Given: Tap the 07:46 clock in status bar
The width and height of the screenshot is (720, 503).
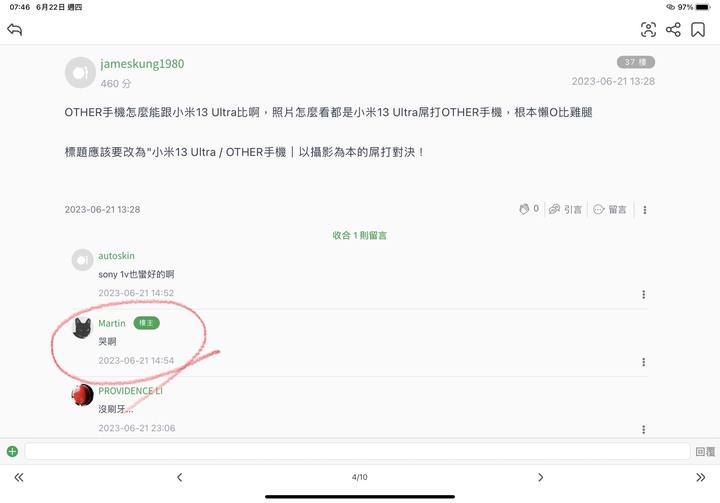Looking at the screenshot, I should click(x=19, y=7).
